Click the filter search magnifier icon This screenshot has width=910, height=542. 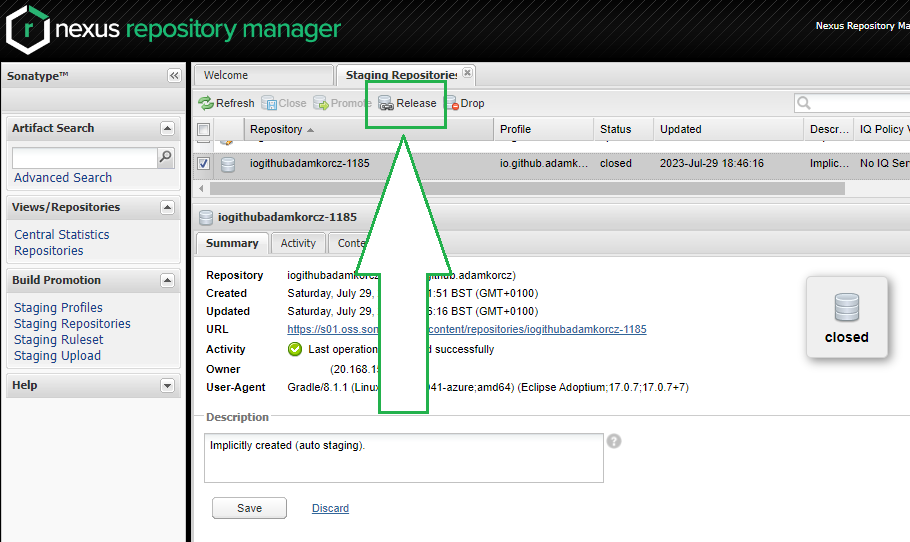(x=804, y=103)
